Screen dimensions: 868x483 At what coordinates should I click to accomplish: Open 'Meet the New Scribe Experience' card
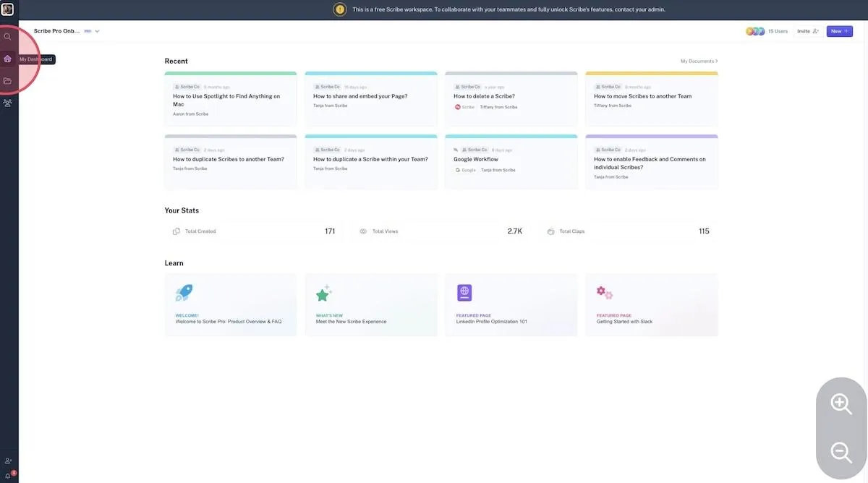(371, 304)
